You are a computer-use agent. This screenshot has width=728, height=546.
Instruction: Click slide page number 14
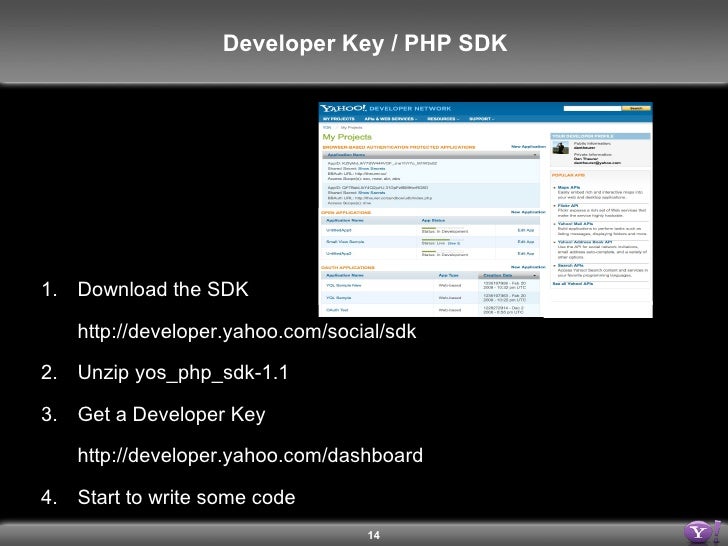374,535
